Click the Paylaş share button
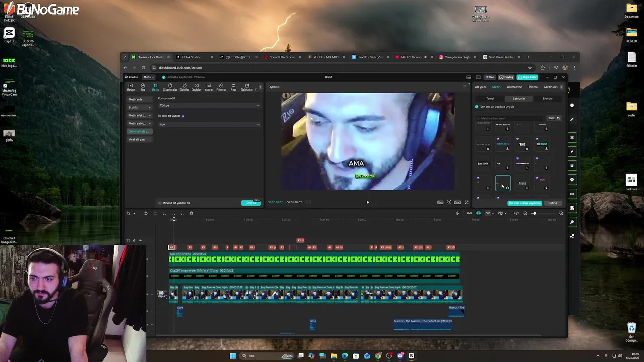644x362 pixels. pyautogui.click(x=506, y=77)
